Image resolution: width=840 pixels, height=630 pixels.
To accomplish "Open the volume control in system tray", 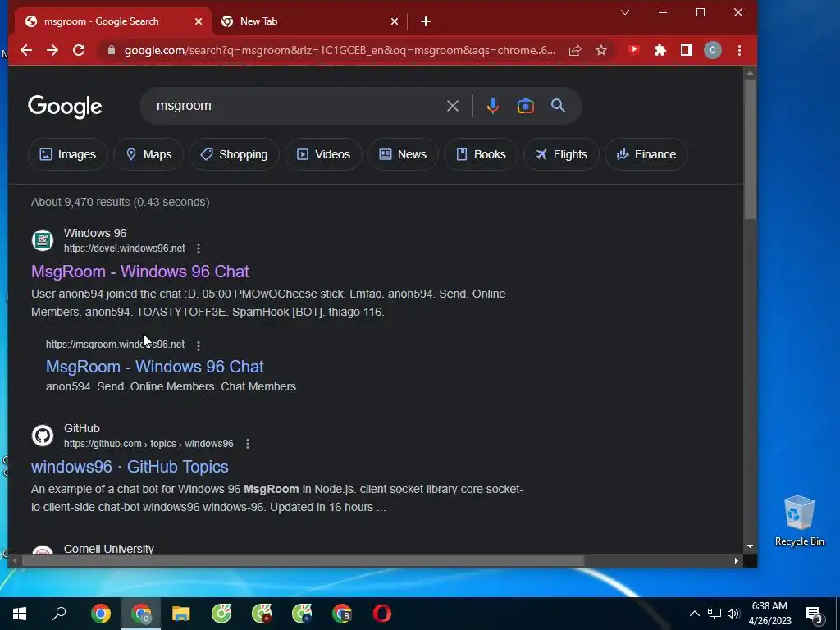I will click(733, 614).
